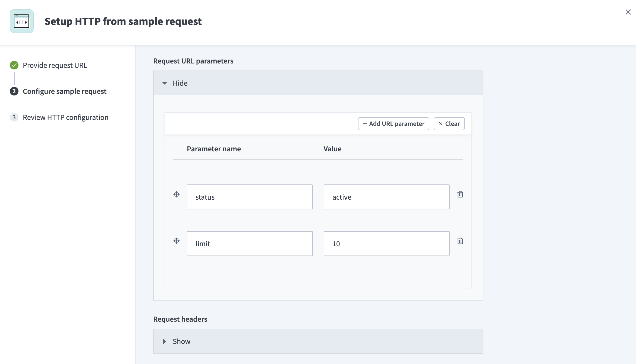Open the Review HTTP configuration step

[x=65, y=117]
